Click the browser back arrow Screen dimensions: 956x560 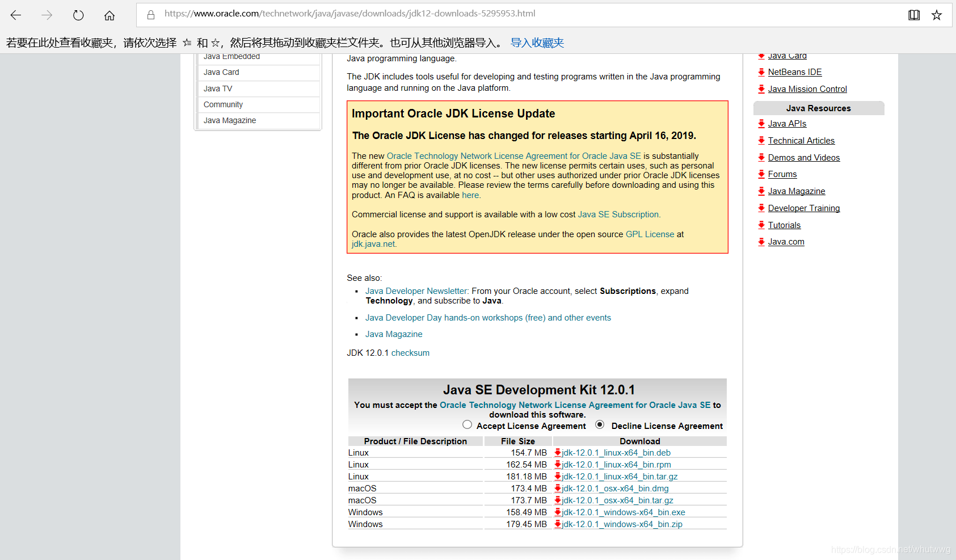(16, 15)
